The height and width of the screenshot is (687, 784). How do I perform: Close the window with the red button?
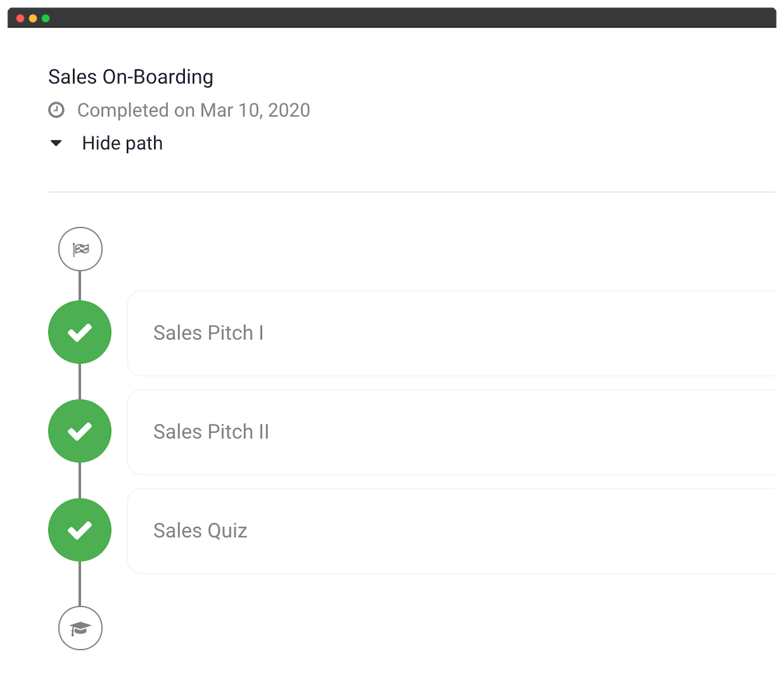click(20, 18)
